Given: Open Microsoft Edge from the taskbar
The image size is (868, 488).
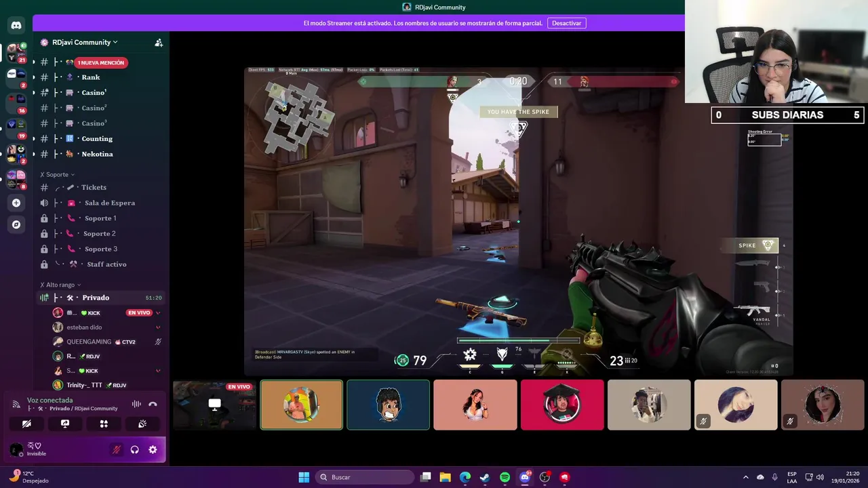Looking at the screenshot, I should (465, 477).
